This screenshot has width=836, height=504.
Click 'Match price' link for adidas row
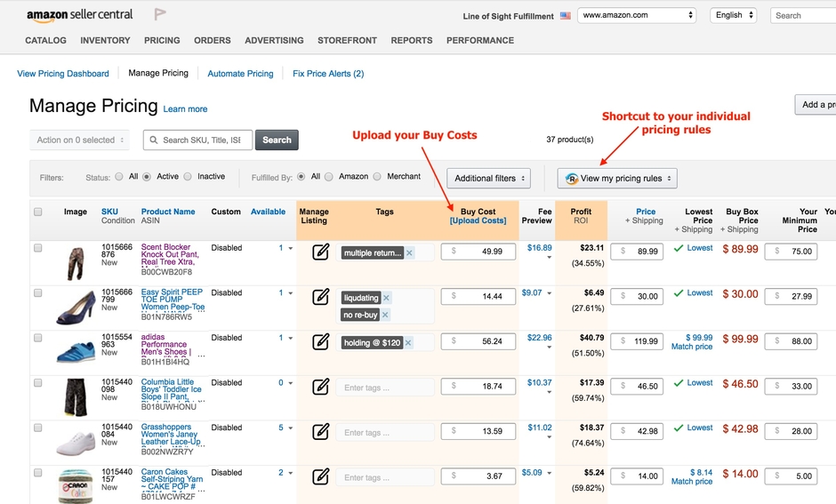tap(692, 347)
